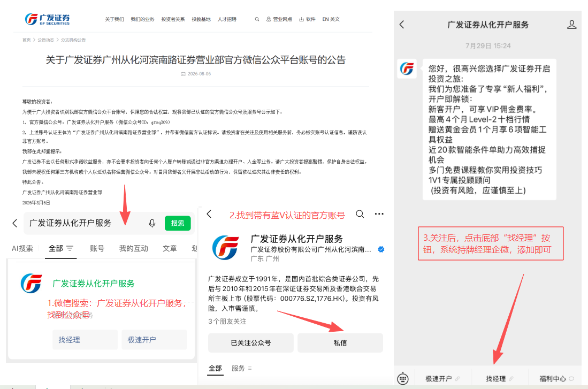
Task: Open 我们的业务 navigation menu
Action: pyautogui.click(x=142, y=19)
